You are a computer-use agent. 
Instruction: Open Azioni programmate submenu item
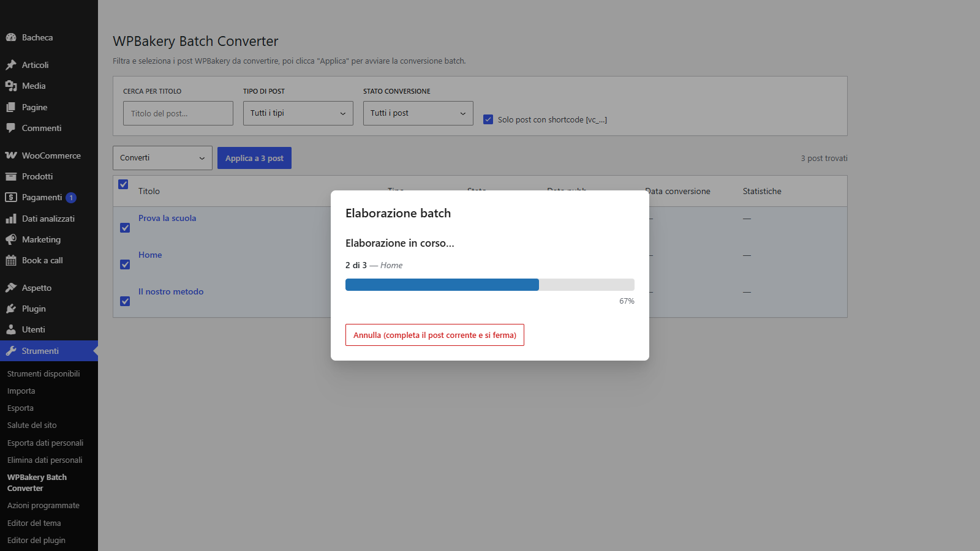[43, 505]
